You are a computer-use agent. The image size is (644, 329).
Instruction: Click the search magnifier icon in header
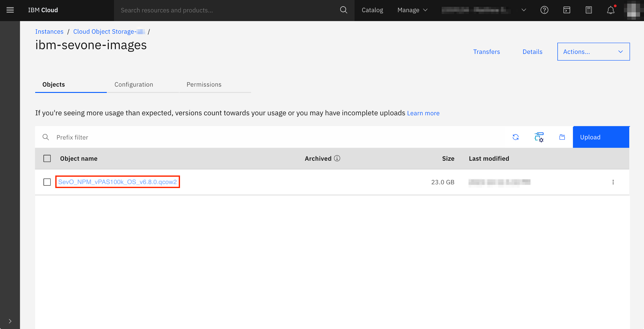coord(344,10)
